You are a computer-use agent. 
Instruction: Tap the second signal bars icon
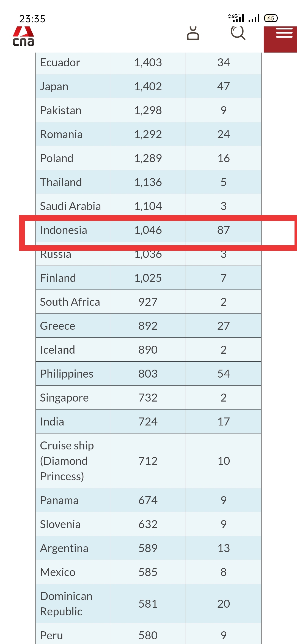pos(254,18)
